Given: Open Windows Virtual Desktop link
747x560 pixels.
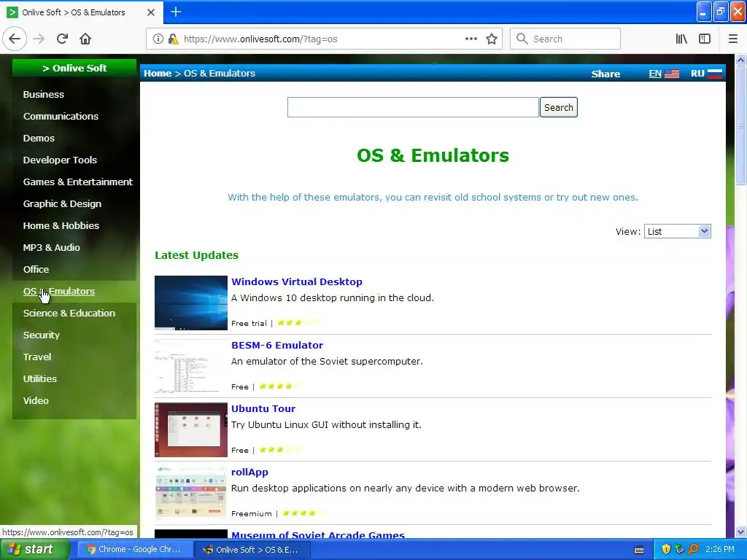Looking at the screenshot, I should point(296,281).
